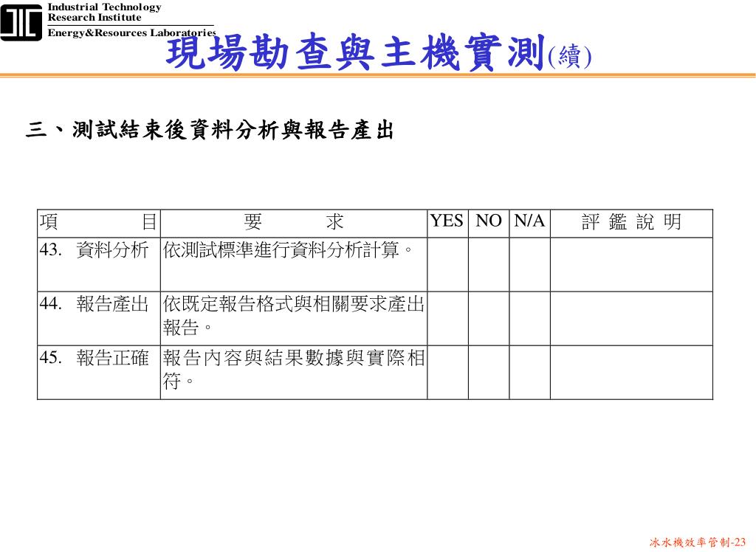Click the (續) suffix in the title

[x=569, y=57]
